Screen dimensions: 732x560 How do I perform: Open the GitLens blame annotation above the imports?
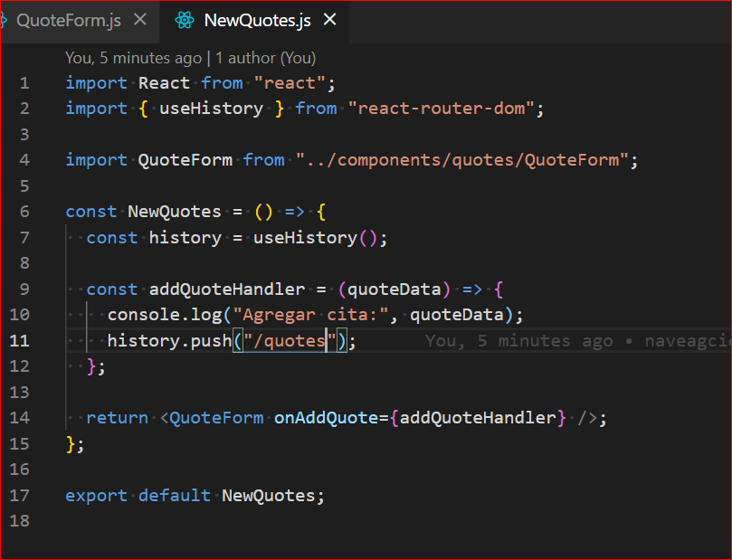point(190,57)
